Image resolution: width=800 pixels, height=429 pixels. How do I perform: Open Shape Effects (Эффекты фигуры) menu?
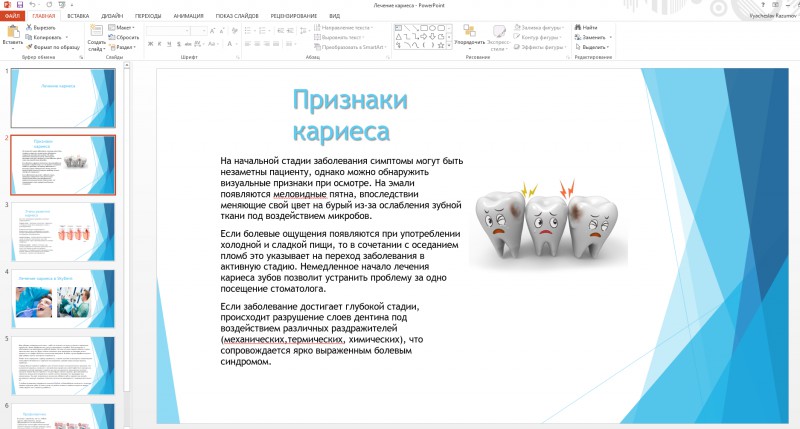540,47
